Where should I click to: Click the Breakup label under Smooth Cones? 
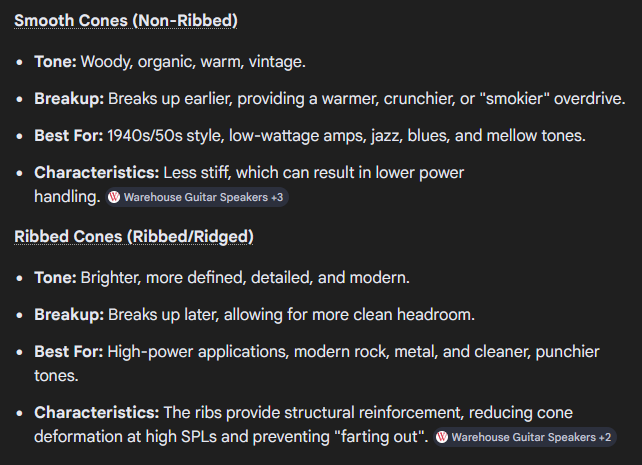[x=69, y=99]
